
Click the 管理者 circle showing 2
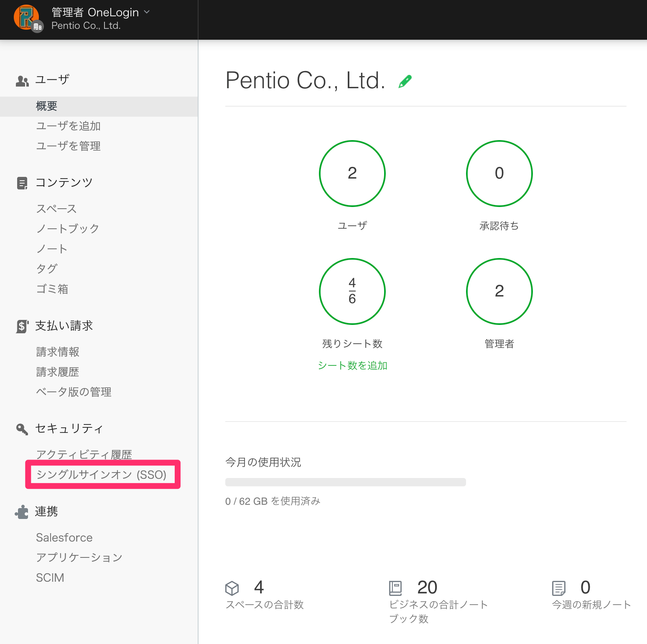pos(499,291)
